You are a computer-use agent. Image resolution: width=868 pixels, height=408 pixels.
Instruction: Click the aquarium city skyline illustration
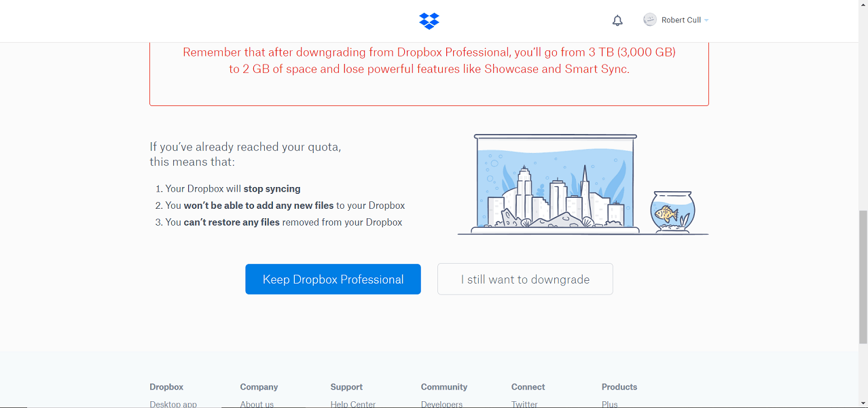555,184
